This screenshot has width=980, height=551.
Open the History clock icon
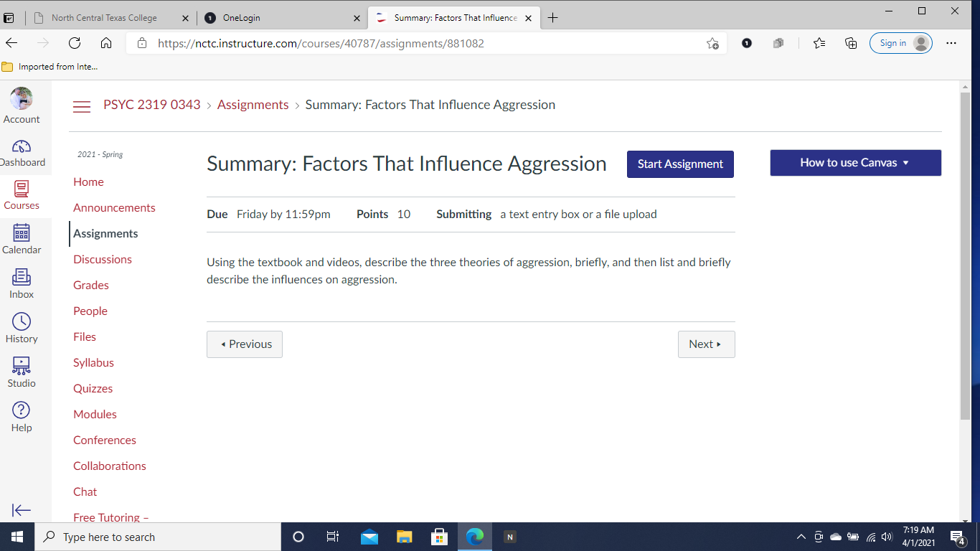tap(22, 322)
